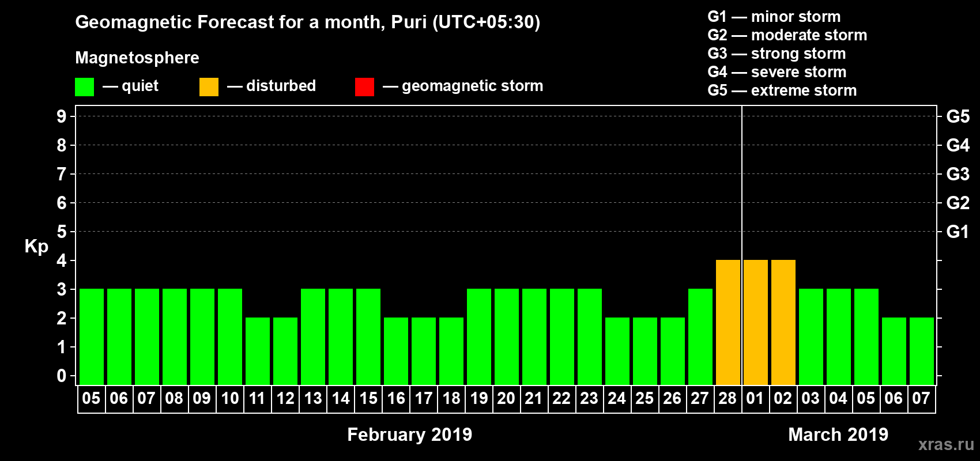The height and width of the screenshot is (461, 980).
Task: Click the date label 10 on axis
Action: click(x=229, y=398)
